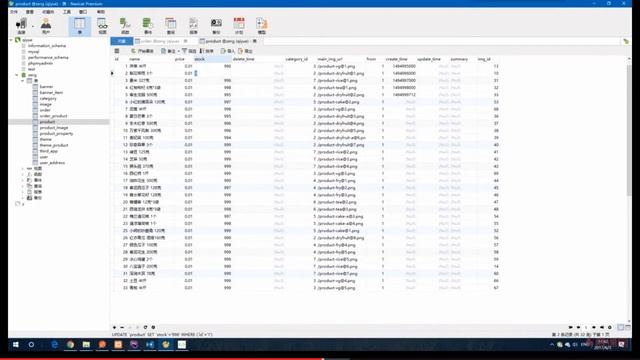This screenshot has height=360, width=640.
Task: Open the View (查看) menu
Action: (x=30, y=12)
